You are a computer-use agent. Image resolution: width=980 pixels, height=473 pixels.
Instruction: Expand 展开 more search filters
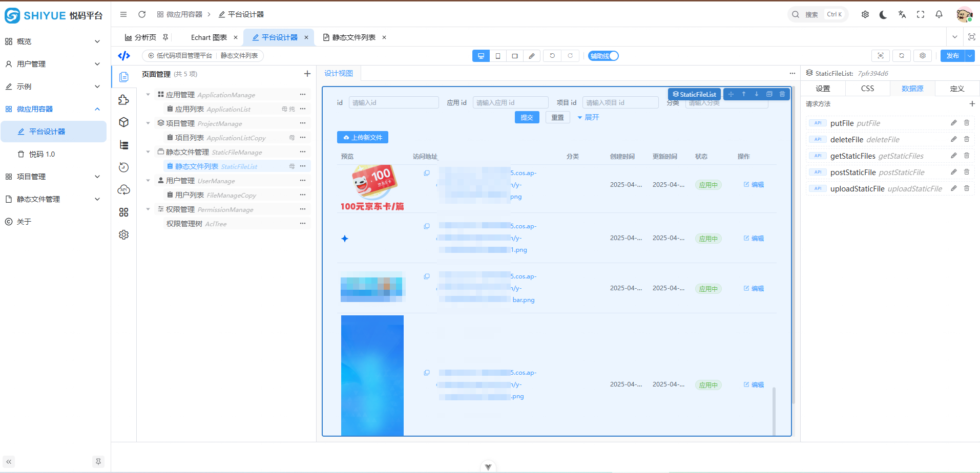tap(588, 117)
